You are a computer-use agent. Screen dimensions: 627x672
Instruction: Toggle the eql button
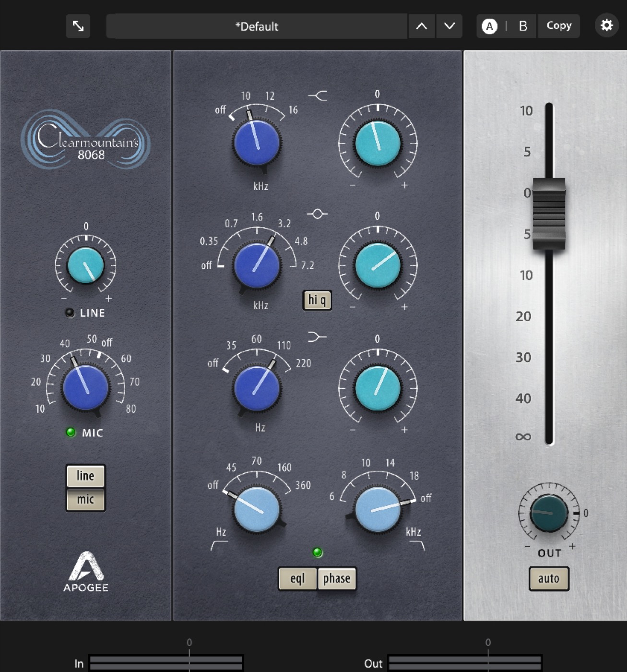[297, 578]
